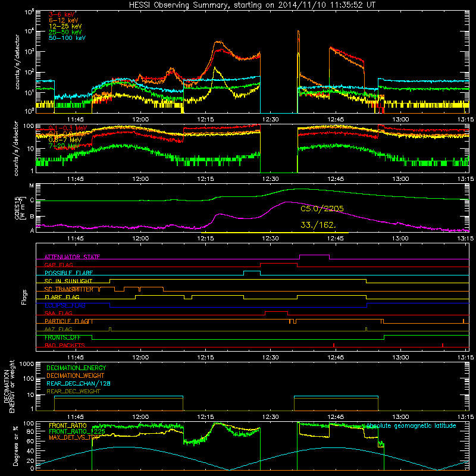Screen dimensions: 476x476
Task: Select the GAP_FLAG label
Action: 58,265
